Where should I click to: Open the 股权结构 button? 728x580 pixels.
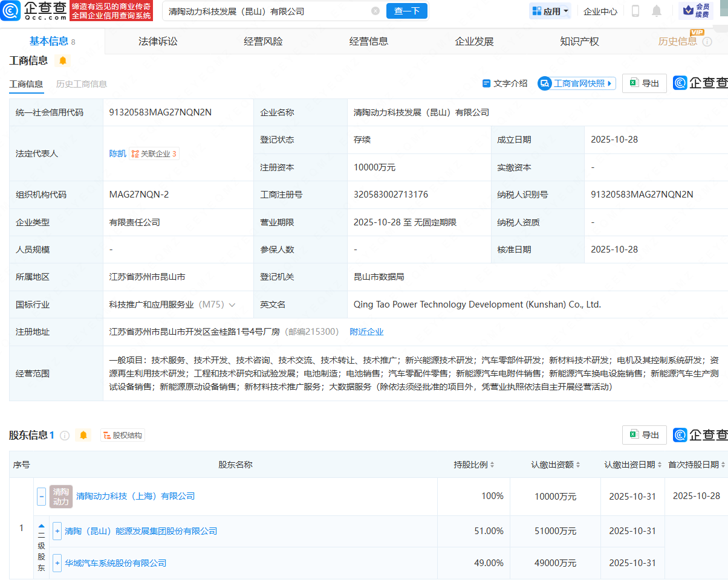pos(123,435)
